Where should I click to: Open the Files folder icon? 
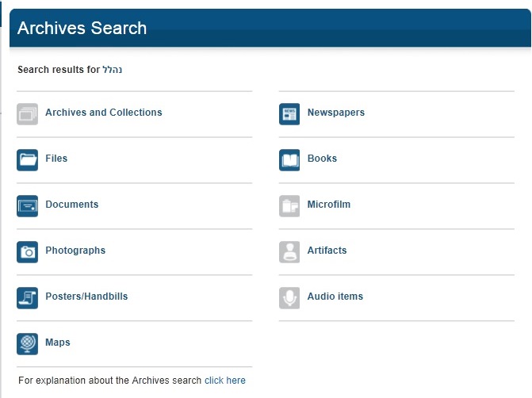click(28, 160)
